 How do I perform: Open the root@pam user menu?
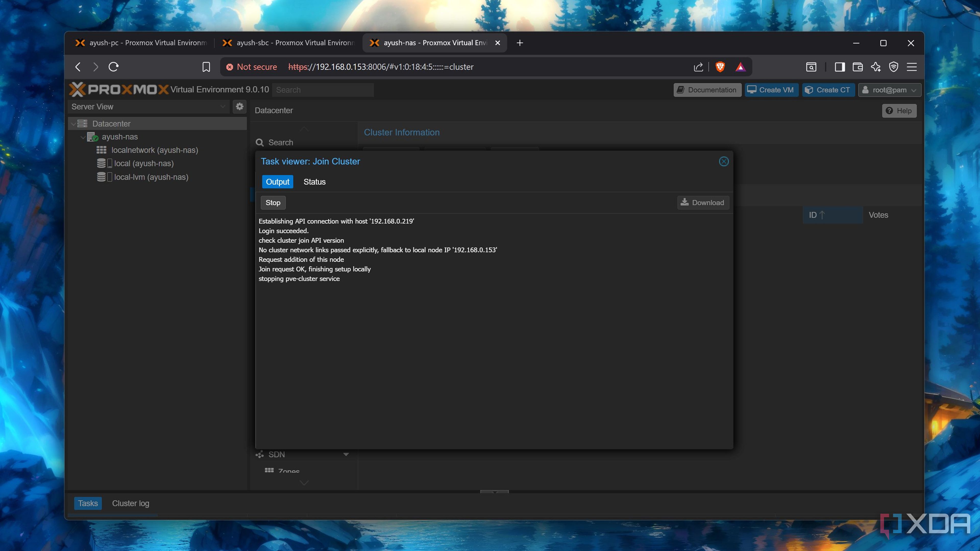point(889,90)
